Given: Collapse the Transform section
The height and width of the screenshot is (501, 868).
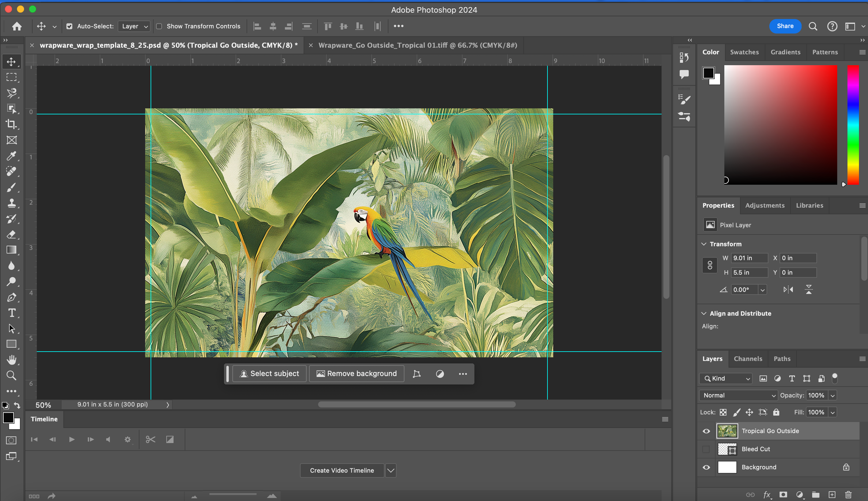Looking at the screenshot, I should point(704,244).
